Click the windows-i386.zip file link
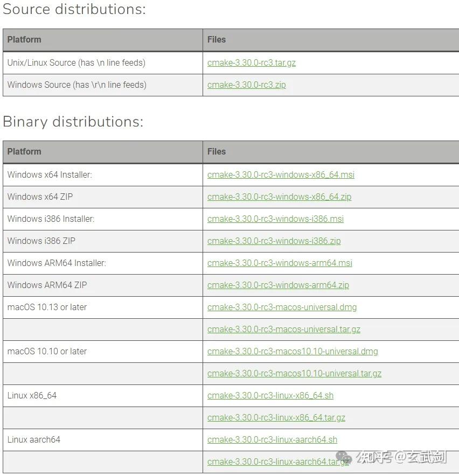 (x=274, y=241)
